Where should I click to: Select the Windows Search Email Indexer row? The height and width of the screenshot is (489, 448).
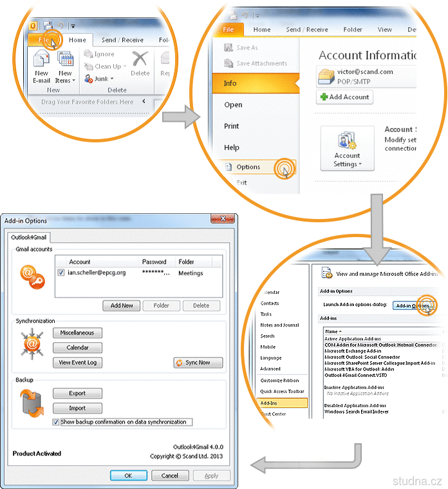(357, 412)
